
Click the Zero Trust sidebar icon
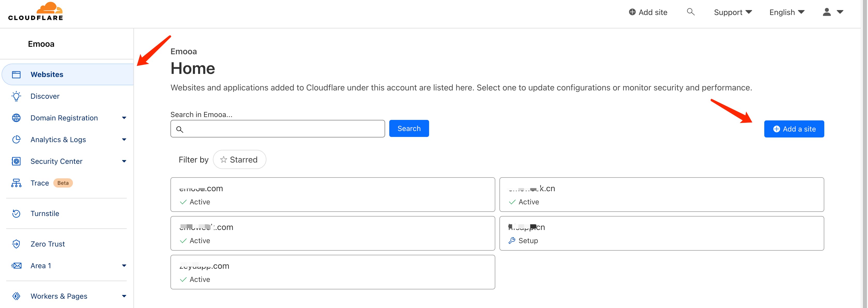click(16, 244)
